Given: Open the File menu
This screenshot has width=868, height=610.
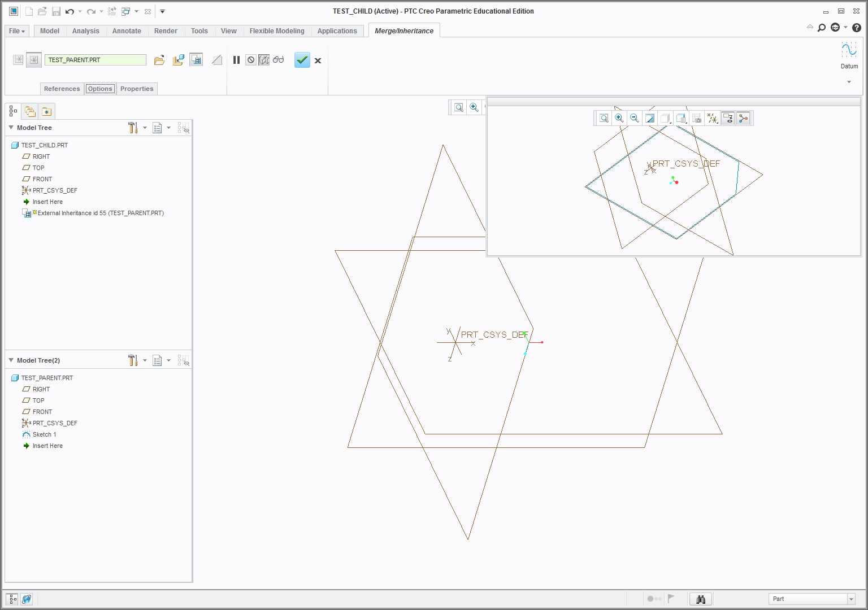Looking at the screenshot, I should pyautogui.click(x=17, y=31).
